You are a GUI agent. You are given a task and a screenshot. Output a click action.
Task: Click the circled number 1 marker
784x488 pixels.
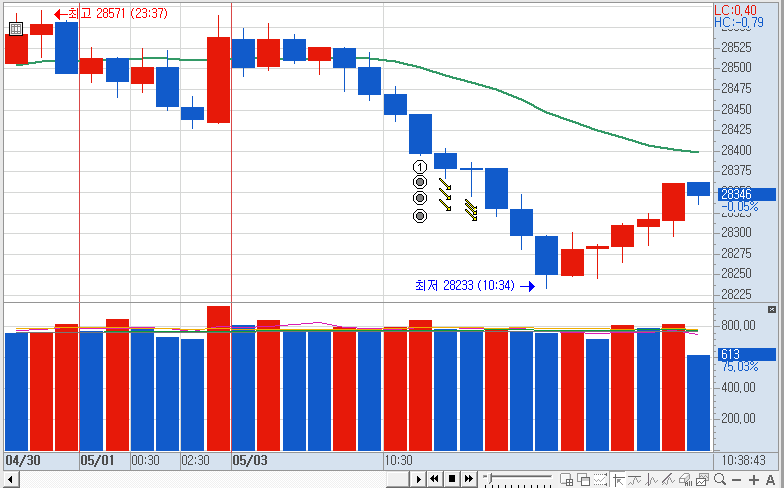point(420,166)
